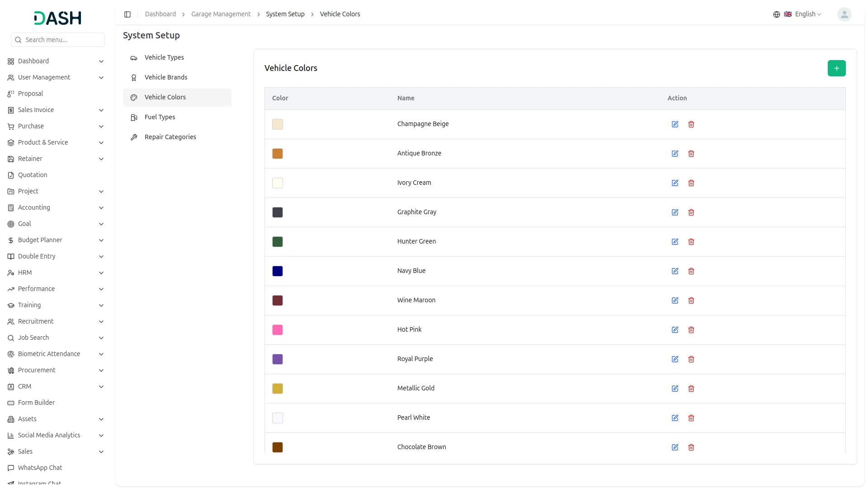868x488 pixels.
Task: Focus the Search menu input field
Action: click(x=62, y=40)
